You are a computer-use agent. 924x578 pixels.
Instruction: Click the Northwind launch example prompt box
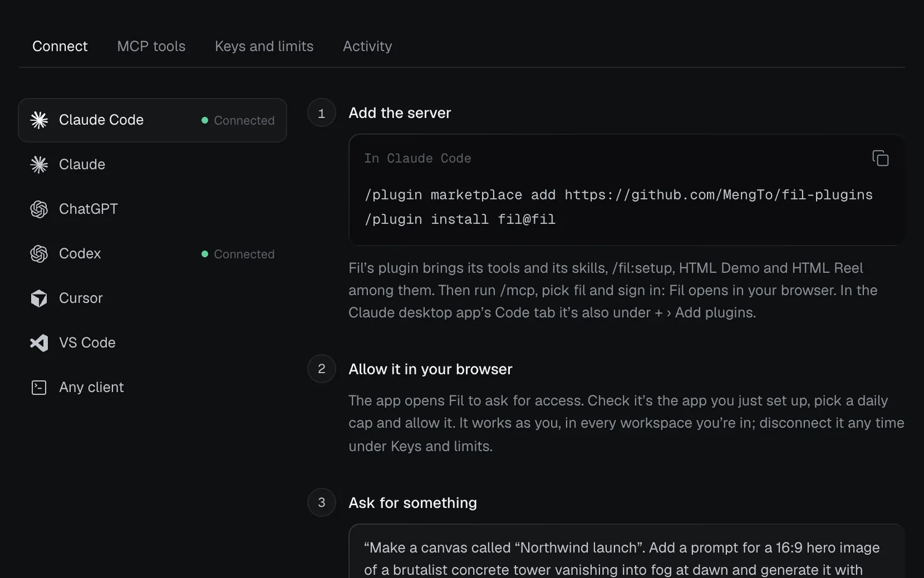[627, 551]
